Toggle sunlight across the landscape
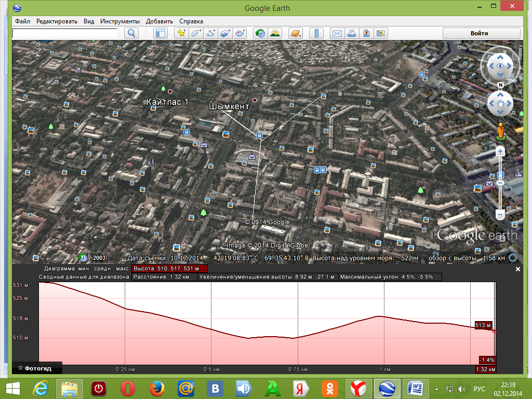 (275, 33)
